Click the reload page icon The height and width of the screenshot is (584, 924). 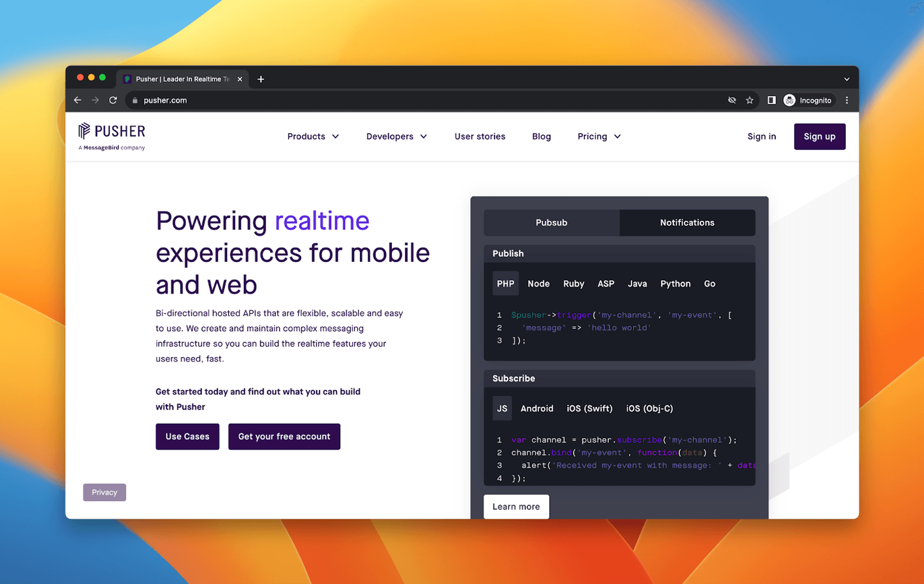[x=113, y=100]
